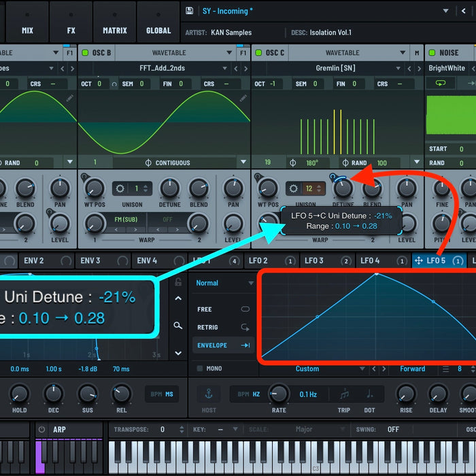This screenshot has height=476, width=476.
Task: Click OSC B unison gear icon
Action: 120,188
